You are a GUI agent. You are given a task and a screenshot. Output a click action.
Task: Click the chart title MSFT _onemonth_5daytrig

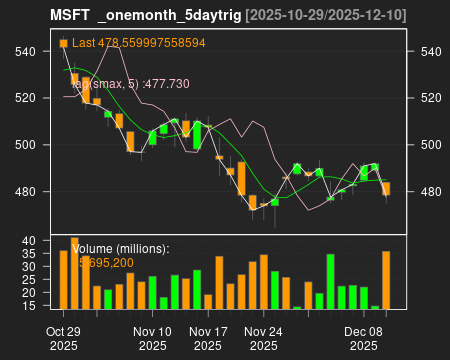(146, 15)
